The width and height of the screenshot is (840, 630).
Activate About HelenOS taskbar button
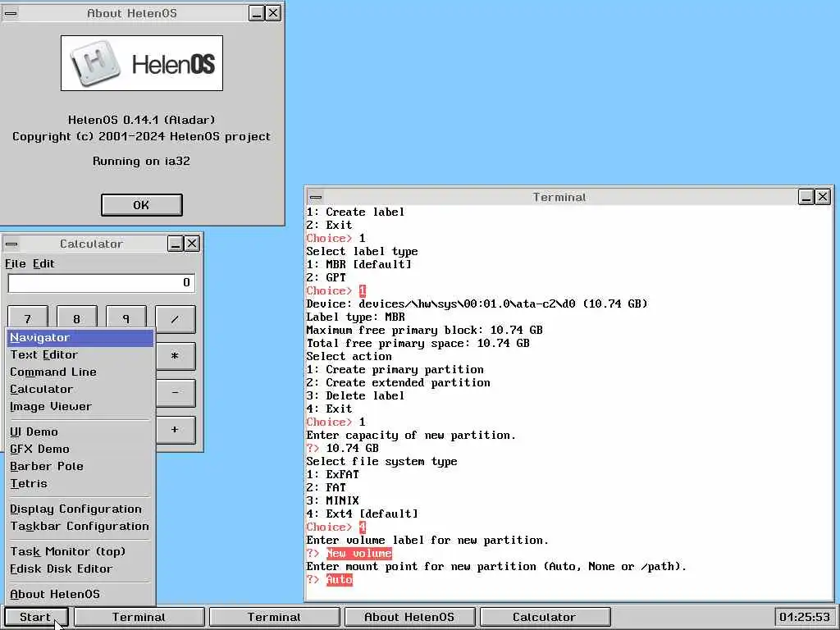[x=409, y=617]
